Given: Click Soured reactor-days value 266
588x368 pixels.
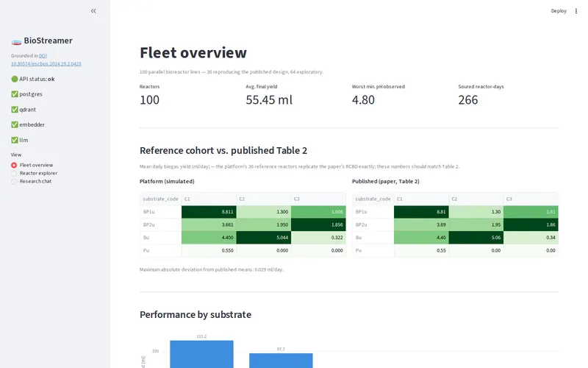Looking at the screenshot, I should point(468,100).
